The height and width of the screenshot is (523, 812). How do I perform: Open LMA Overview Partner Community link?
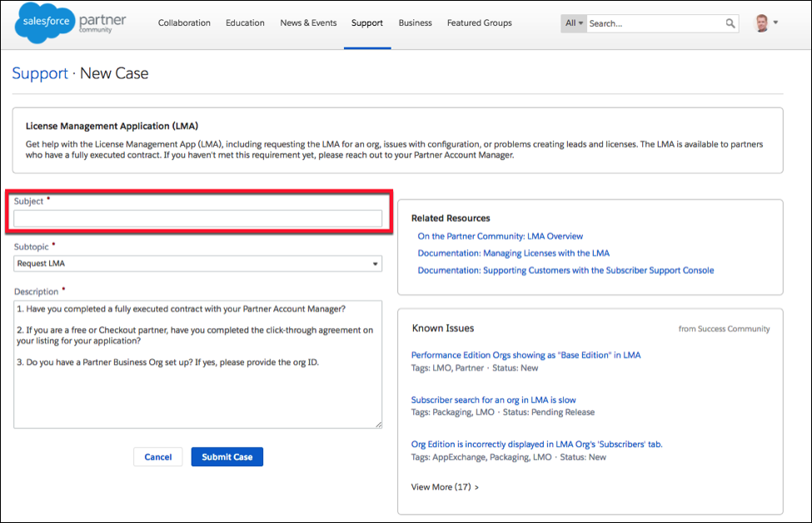point(501,237)
